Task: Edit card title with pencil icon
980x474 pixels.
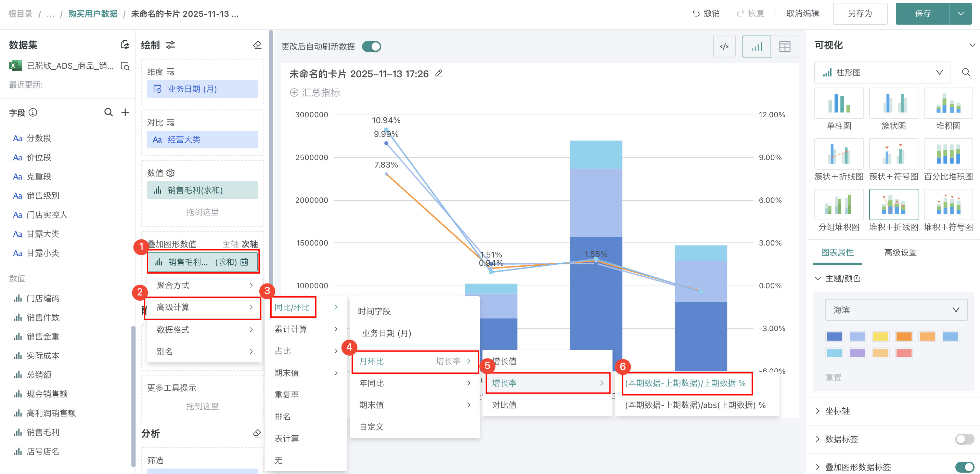Action: pyautogui.click(x=439, y=74)
